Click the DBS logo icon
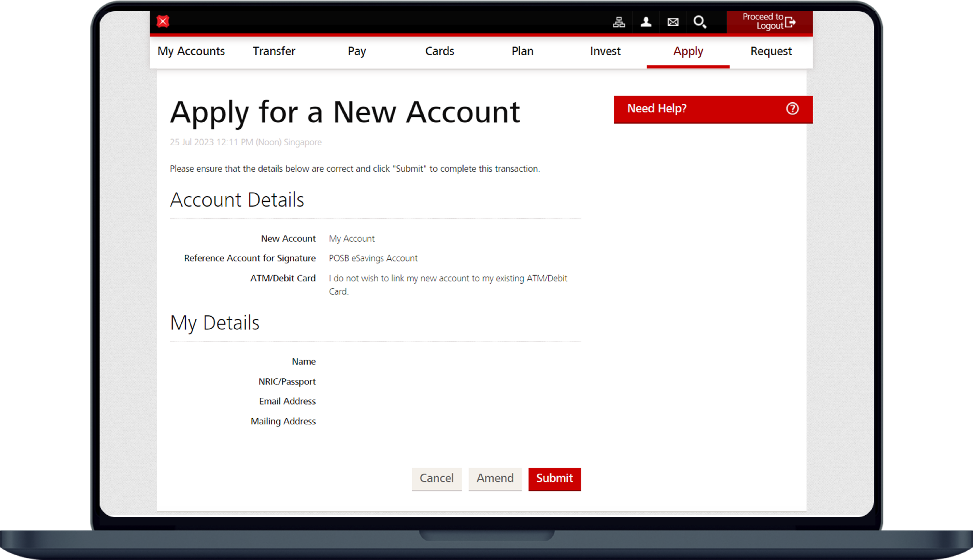The height and width of the screenshot is (560, 973). point(163,21)
